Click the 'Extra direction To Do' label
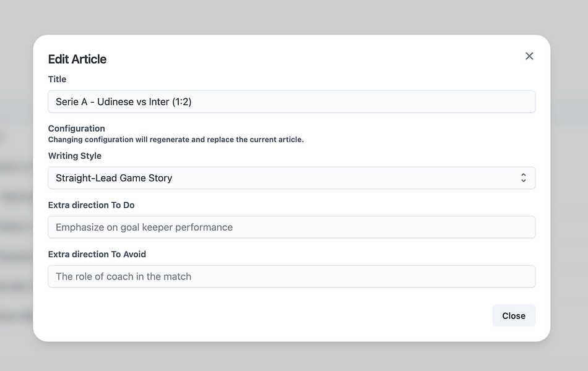Image resolution: width=588 pixels, height=371 pixels. [91, 205]
